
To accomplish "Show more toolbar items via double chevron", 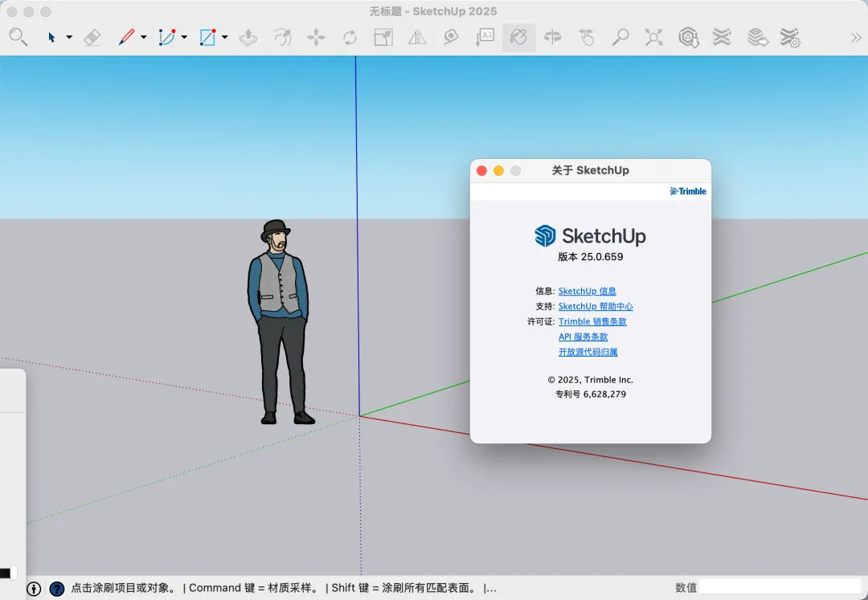I will pos(856,38).
